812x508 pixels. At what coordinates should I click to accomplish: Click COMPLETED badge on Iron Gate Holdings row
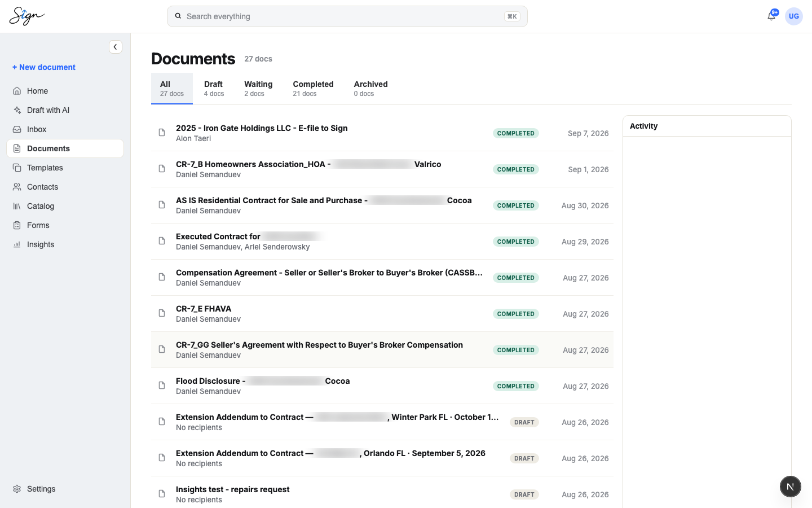(x=516, y=133)
